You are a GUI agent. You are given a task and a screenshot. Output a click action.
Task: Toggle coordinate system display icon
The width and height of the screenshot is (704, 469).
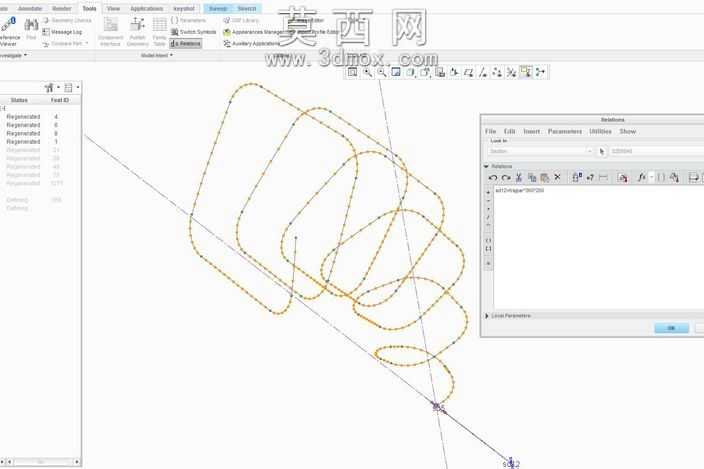coord(511,72)
